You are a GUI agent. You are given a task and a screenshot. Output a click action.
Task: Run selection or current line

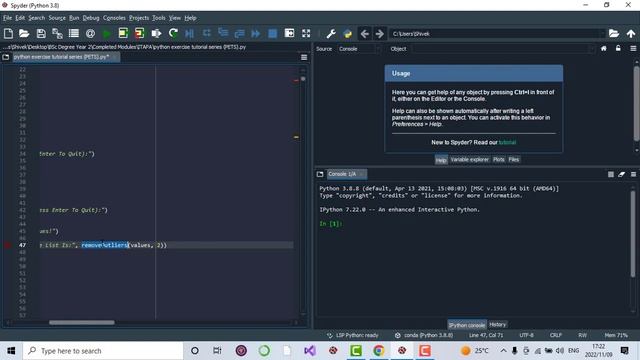point(156,33)
